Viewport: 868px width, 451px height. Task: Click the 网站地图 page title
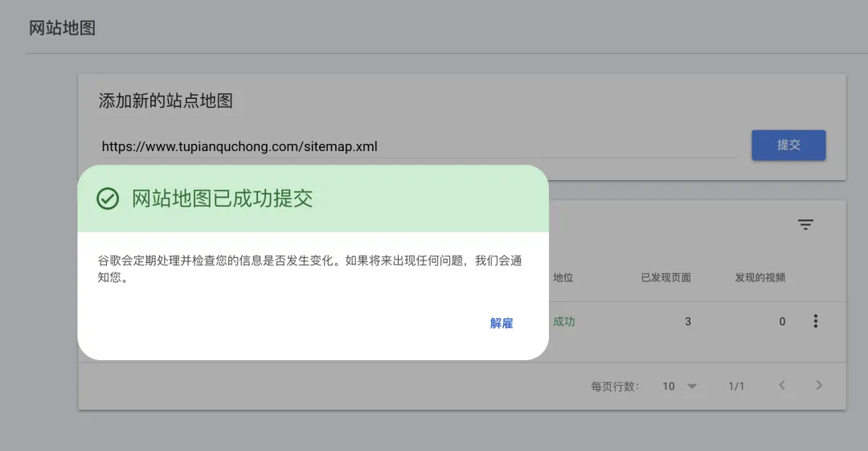[x=62, y=28]
